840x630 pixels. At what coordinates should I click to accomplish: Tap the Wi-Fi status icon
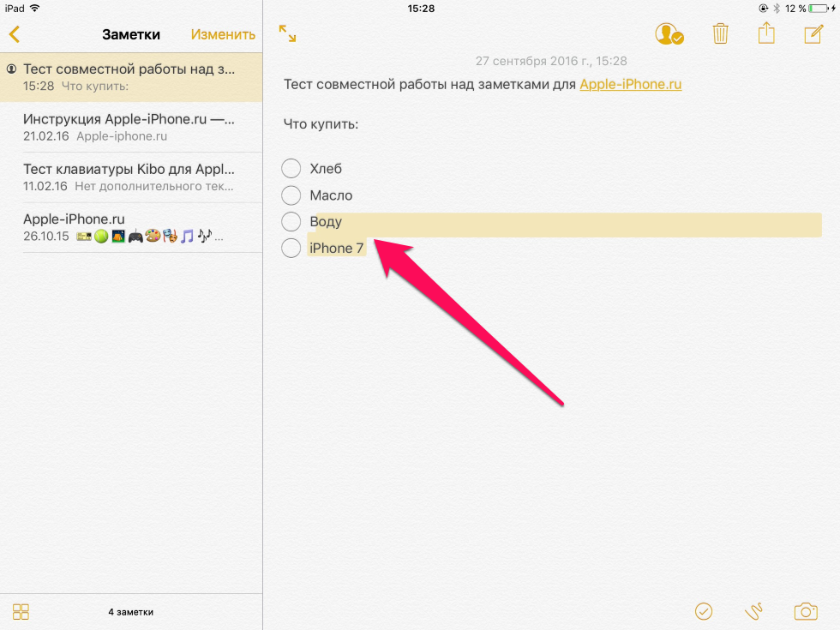point(35,8)
